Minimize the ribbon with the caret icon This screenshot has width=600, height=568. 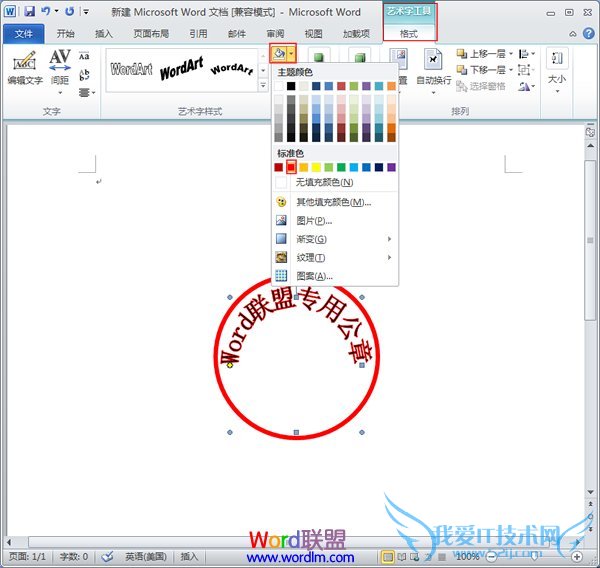coord(573,34)
